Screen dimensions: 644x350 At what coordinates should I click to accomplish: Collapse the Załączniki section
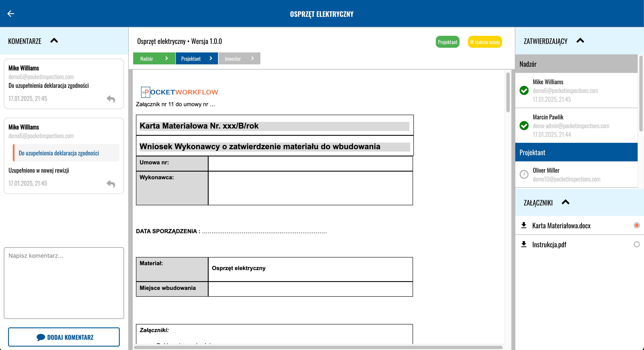pyautogui.click(x=566, y=202)
